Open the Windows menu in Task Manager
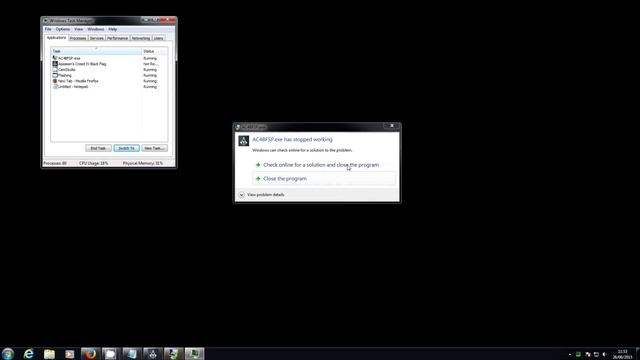This screenshot has height=360, width=640. [96, 29]
